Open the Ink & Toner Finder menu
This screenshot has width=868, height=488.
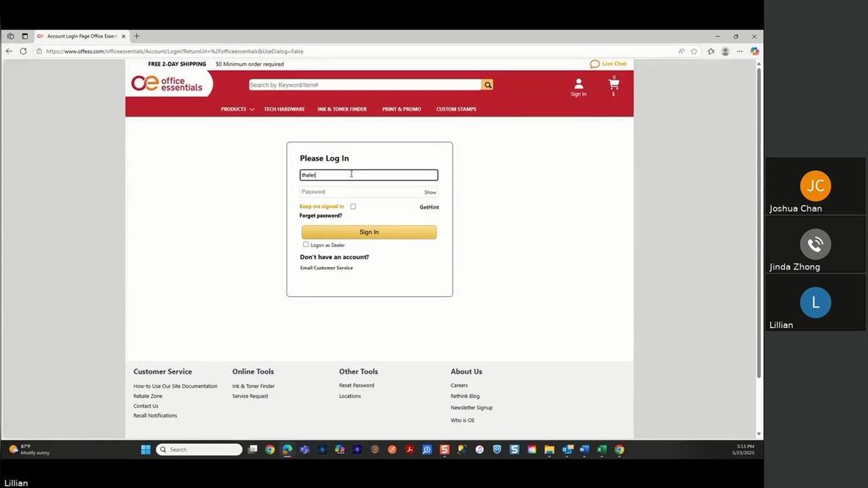pos(341,109)
